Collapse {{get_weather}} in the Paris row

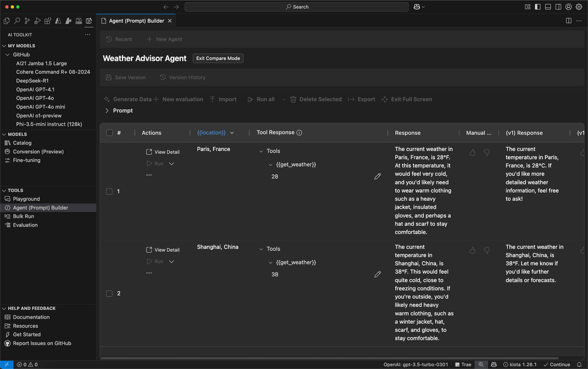[270, 164]
